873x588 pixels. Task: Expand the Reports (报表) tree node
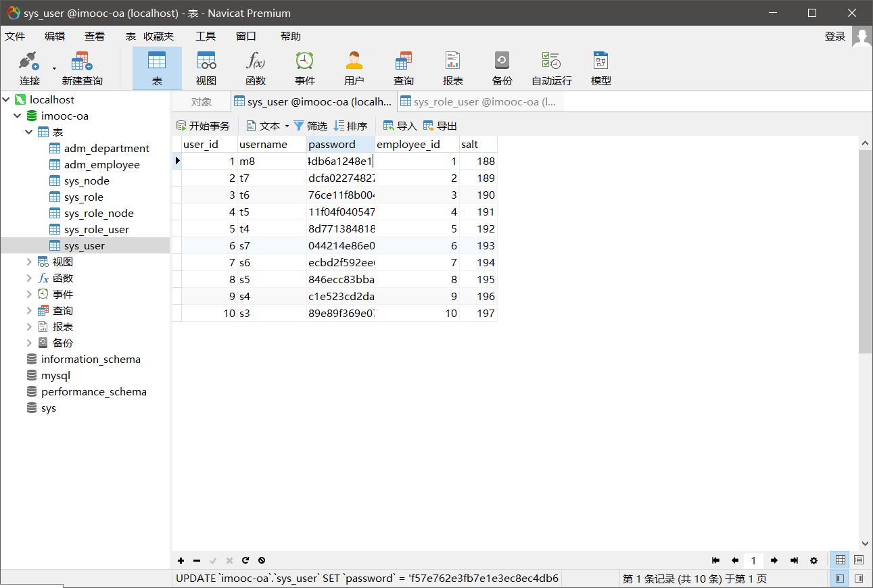[x=29, y=326]
